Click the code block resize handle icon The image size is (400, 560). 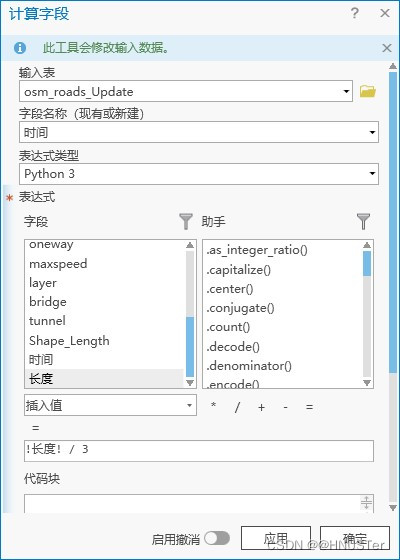[367, 502]
